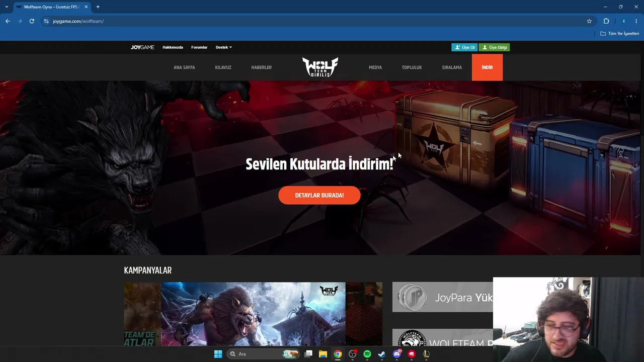Click the Wolfteam Diriliş logo
This screenshot has width=644, height=362.
[320, 67]
